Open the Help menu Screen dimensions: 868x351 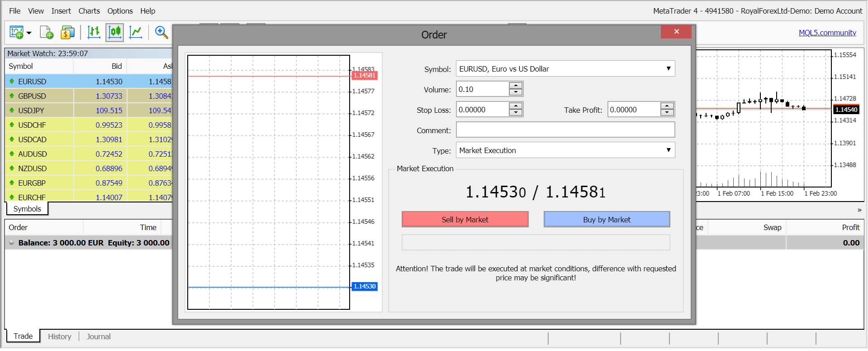(x=147, y=11)
